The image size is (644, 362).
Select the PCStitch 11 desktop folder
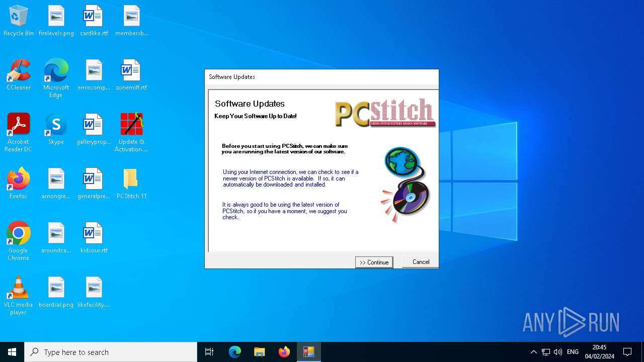point(132,184)
